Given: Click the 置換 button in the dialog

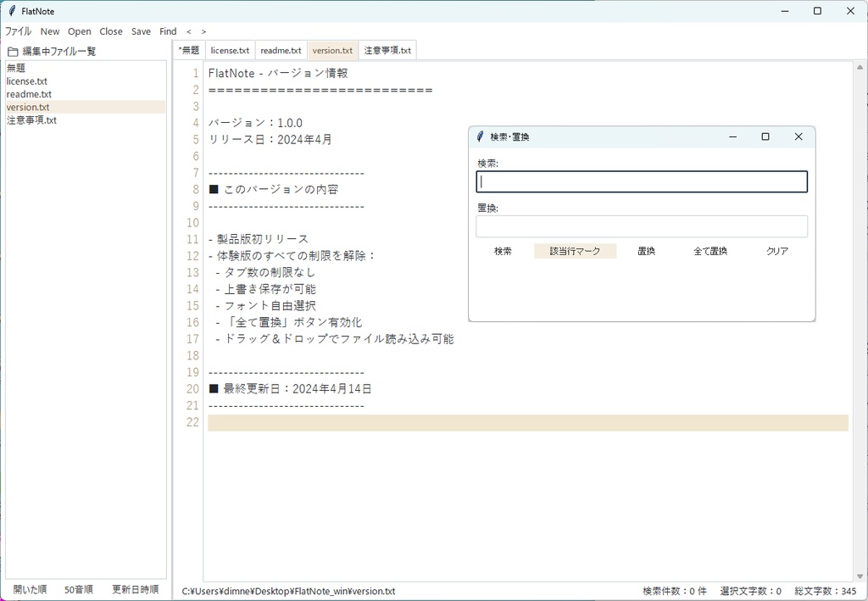Looking at the screenshot, I should click(x=647, y=250).
